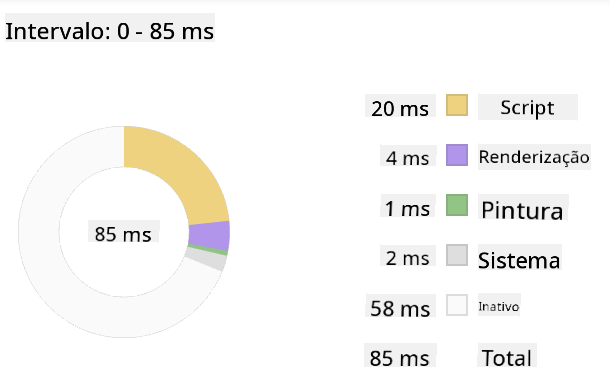This screenshot has height=378, width=610.
Task: Click the 85 ms center label in donut
Action: [x=123, y=231]
